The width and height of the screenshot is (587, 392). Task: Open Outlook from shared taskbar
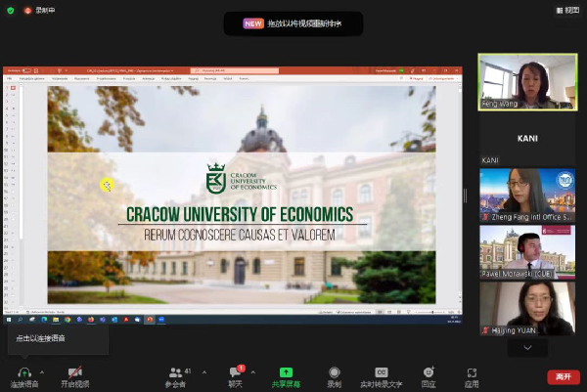pos(114,320)
